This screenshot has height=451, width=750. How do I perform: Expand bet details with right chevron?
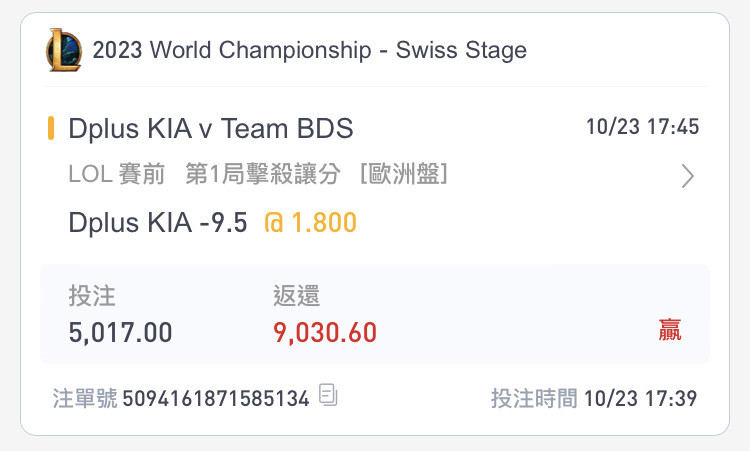coord(687,176)
